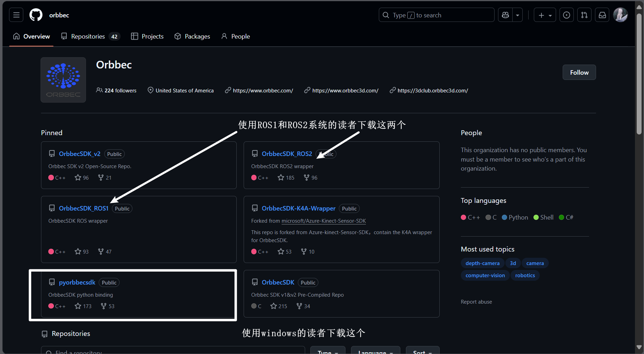Open the Sort dropdown
Screen dimensions: 644x354
(422, 352)
